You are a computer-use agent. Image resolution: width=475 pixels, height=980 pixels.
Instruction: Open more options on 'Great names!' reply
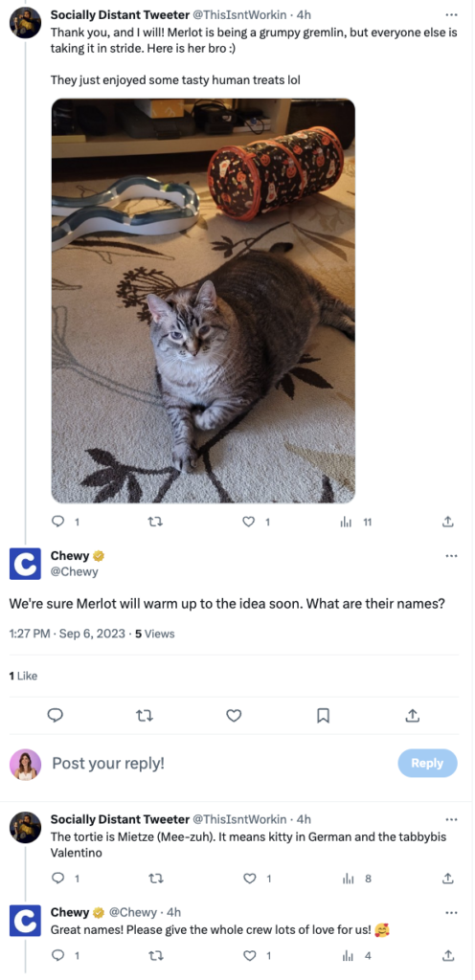pos(451,912)
